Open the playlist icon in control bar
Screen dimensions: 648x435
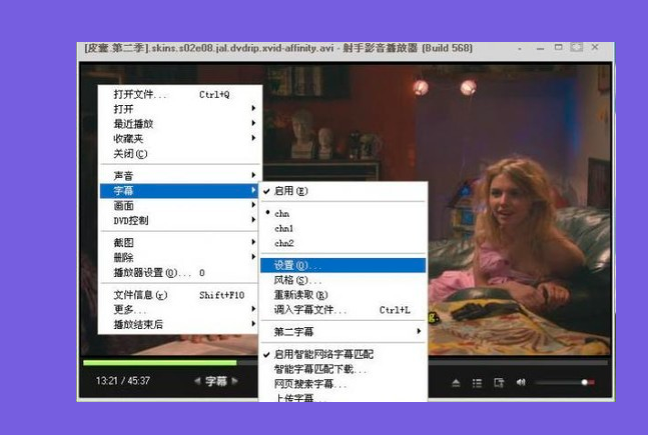point(477,382)
